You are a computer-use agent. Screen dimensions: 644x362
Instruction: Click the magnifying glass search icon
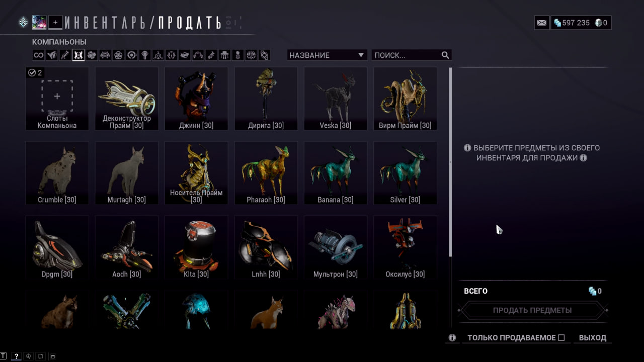click(x=445, y=55)
